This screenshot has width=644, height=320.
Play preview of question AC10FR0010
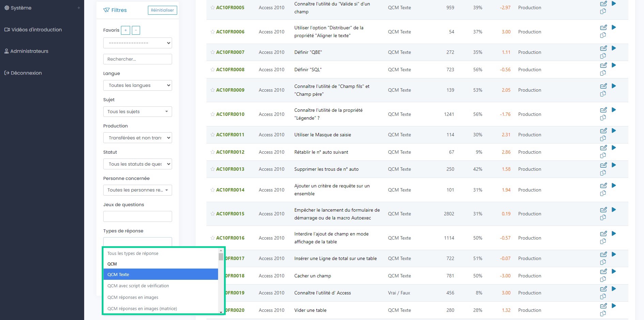pyautogui.click(x=614, y=110)
